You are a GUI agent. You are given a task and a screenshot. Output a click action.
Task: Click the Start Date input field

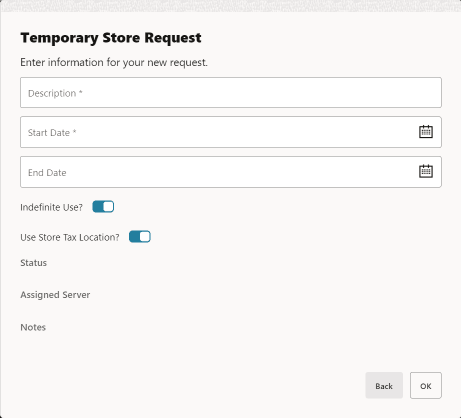point(231,132)
